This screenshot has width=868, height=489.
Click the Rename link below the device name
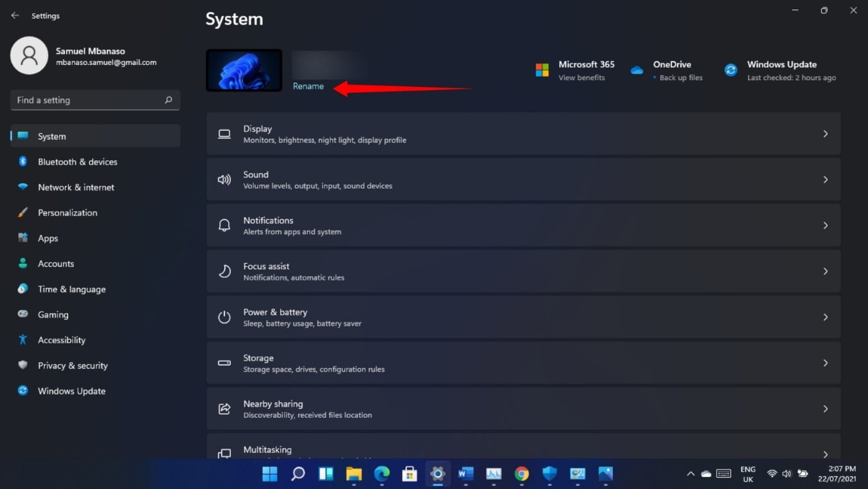pos(308,86)
